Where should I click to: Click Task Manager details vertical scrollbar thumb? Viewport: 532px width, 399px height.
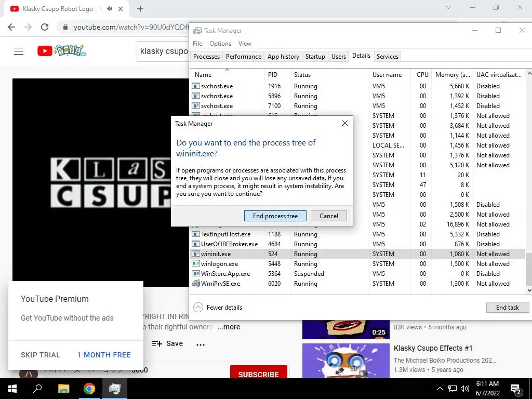(x=528, y=269)
